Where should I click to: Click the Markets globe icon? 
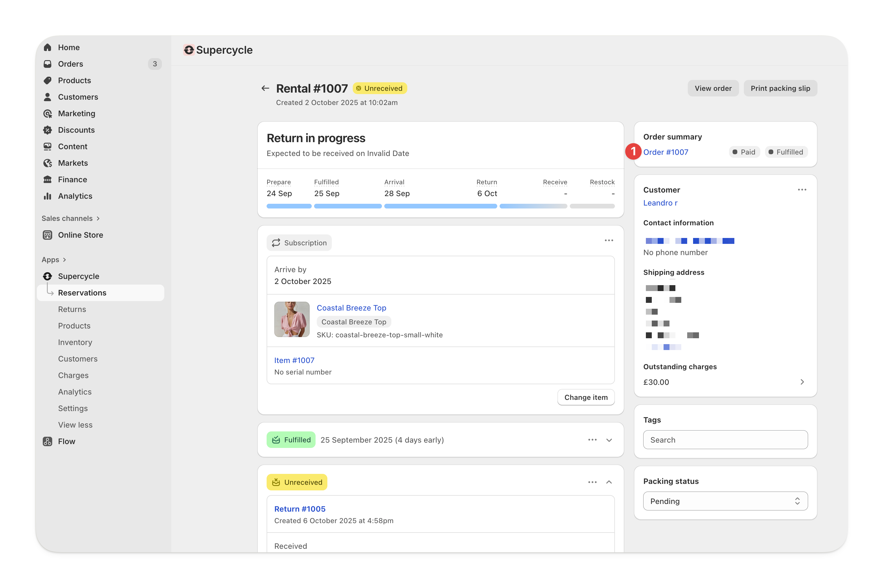click(x=47, y=163)
